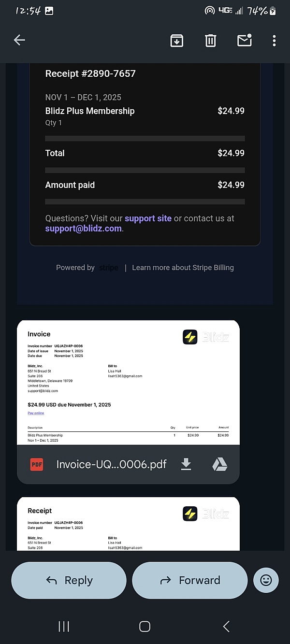Tap the Reply button

(69, 580)
